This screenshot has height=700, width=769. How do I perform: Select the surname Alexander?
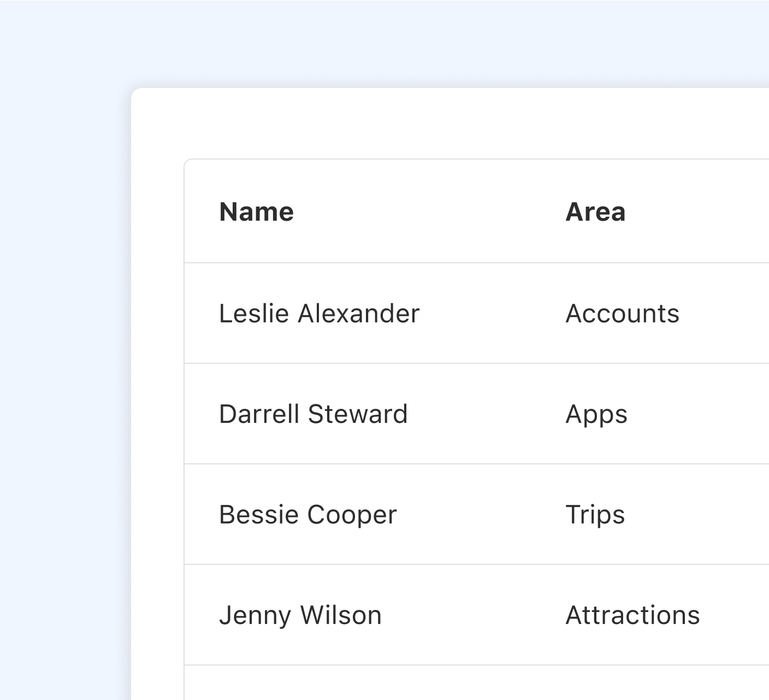coord(359,314)
